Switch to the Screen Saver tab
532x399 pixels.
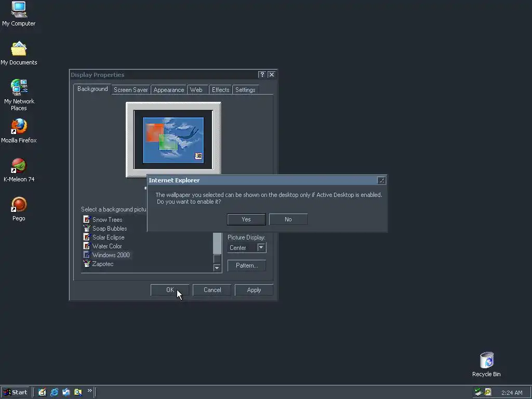click(x=130, y=90)
